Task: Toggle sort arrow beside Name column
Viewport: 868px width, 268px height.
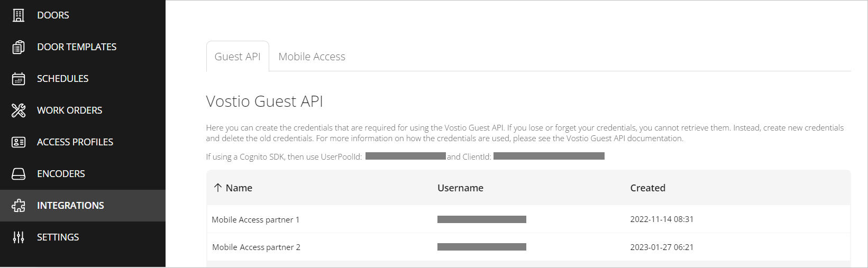Action: (217, 188)
